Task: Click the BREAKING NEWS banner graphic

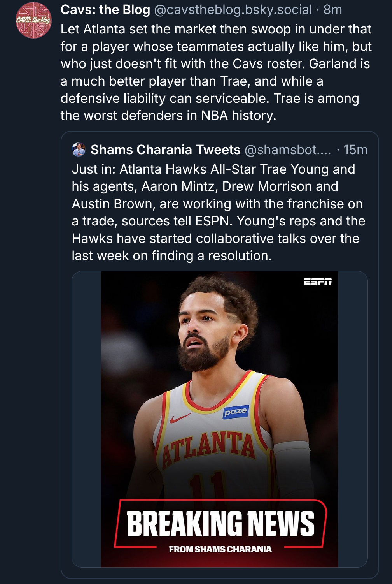Action: 220,523
